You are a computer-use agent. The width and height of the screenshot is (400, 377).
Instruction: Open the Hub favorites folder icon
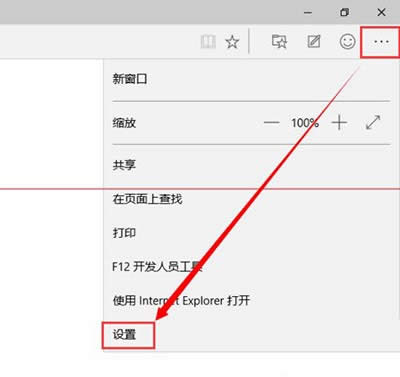279,42
